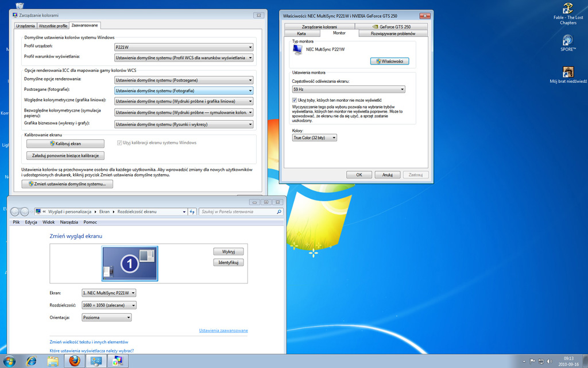Expand the Bezwzględne kolorymetryczne dropdown

point(184,113)
